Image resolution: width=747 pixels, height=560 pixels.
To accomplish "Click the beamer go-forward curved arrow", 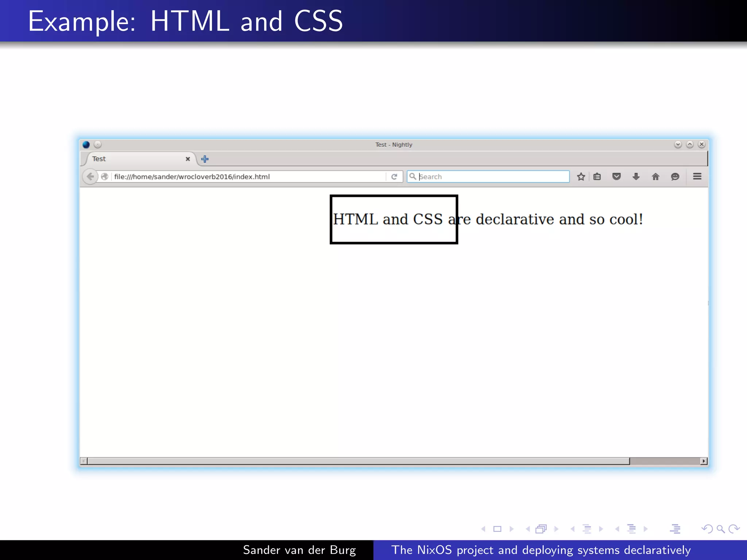I will [734, 529].
